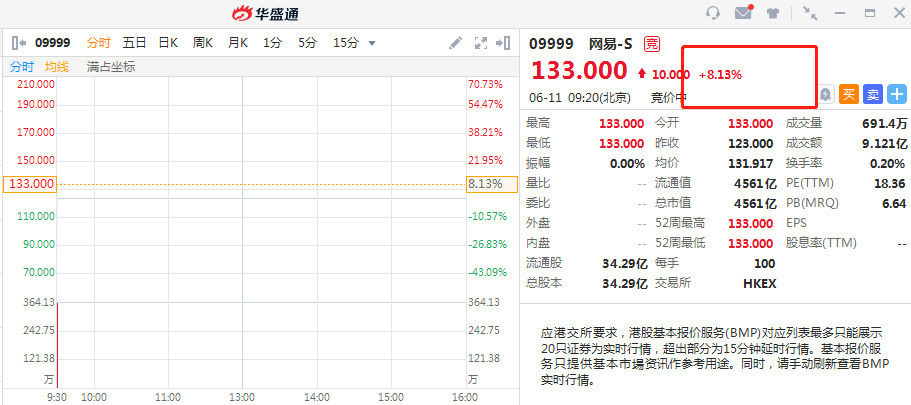This screenshot has width=911, height=405.
Task: Click the 210.000 price axis label
Action: coord(36,84)
